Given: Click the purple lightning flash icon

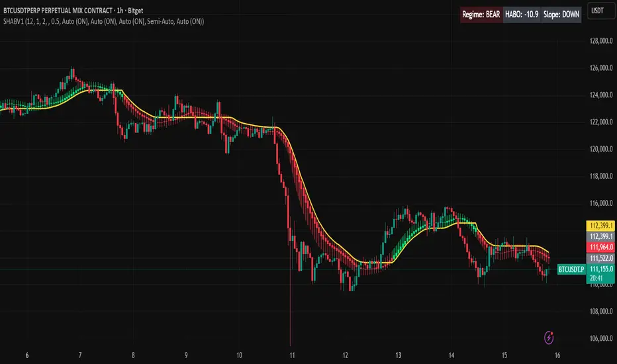Looking at the screenshot, I should pos(549,338).
